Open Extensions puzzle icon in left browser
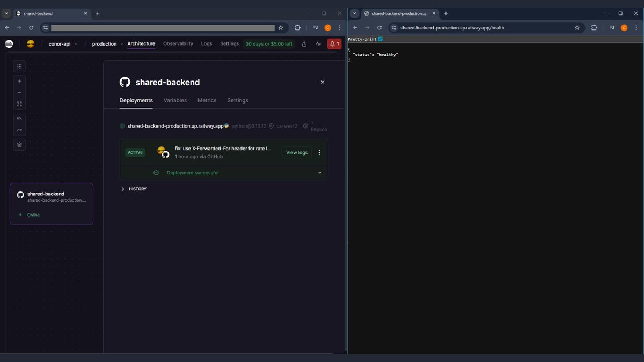Screen dimensions: 644x362 [x=298, y=27]
